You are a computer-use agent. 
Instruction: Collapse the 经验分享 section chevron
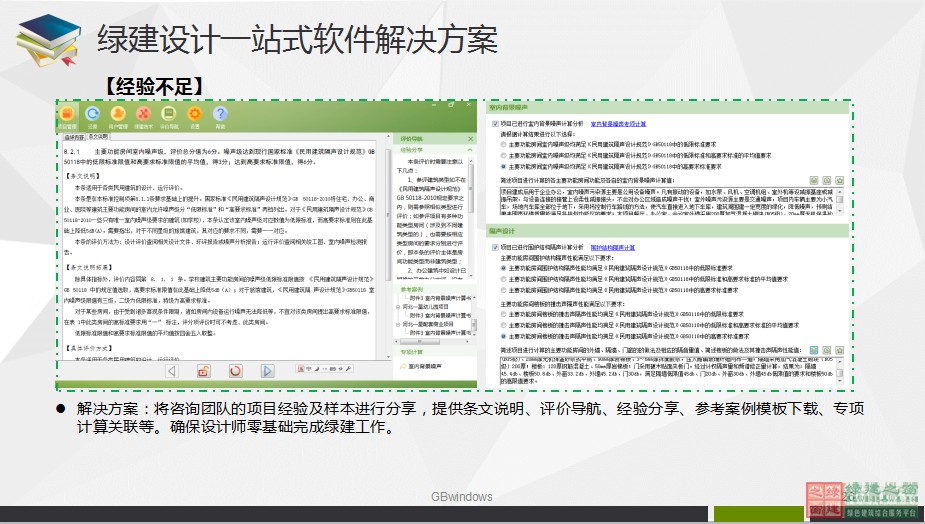point(470,150)
